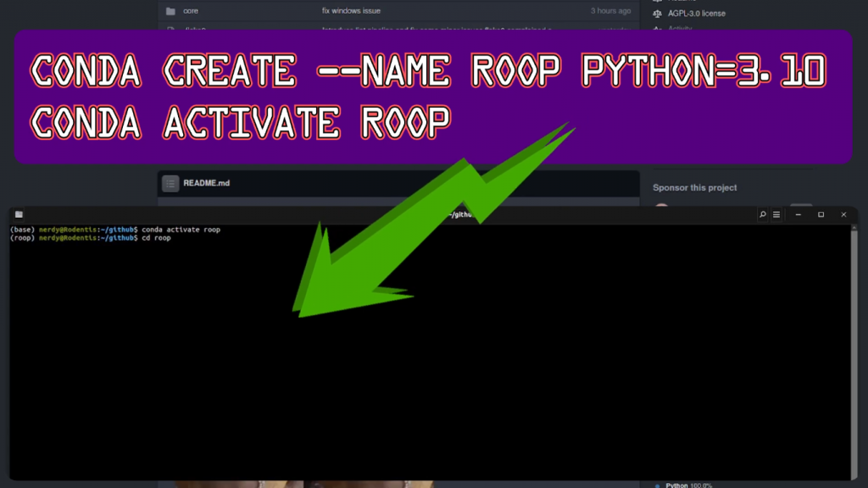
Task: Open the 'fix windows issue' commit message
Action: [351, 10]
